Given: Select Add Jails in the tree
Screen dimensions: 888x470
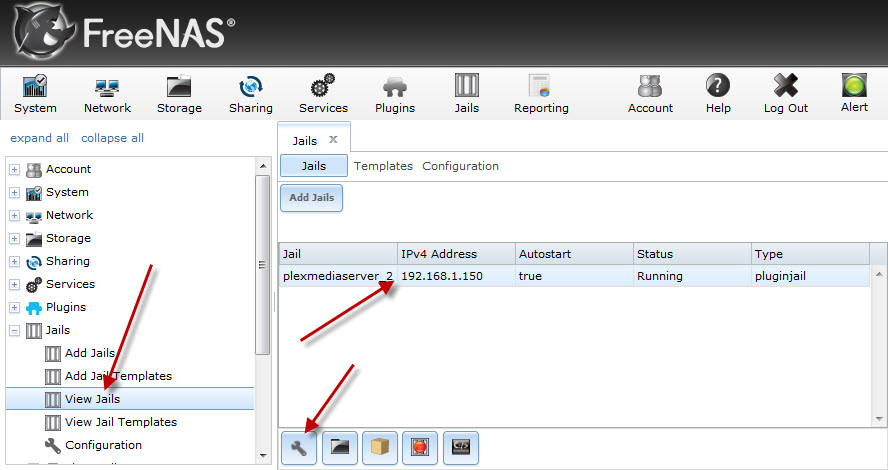Looking at the screenshot, I should 89,353.
